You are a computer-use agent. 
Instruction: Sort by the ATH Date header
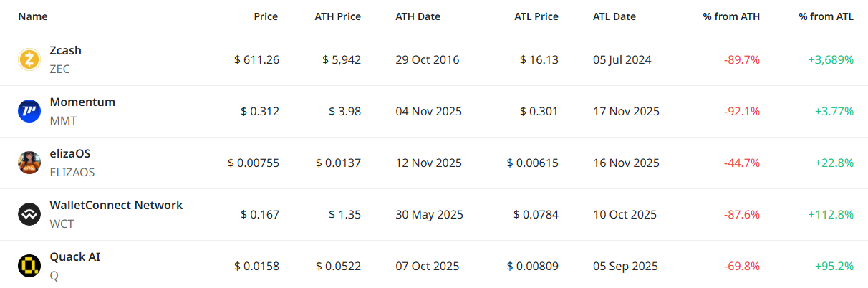[418, 16]
